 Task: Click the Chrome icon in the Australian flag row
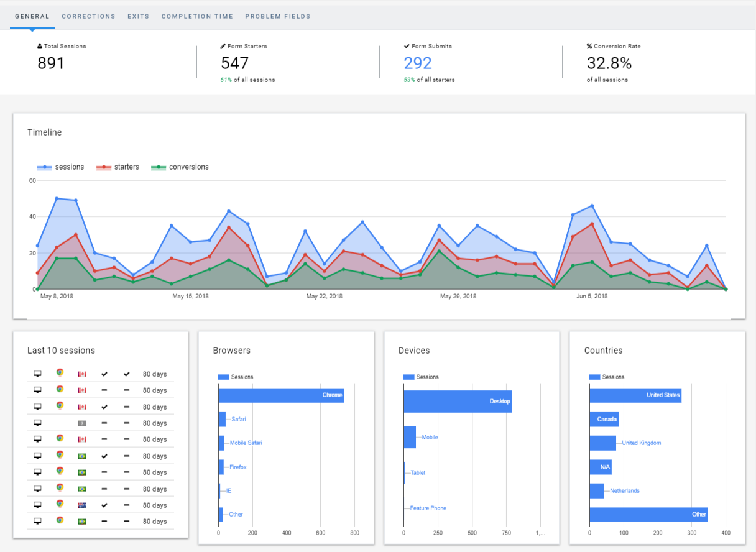pyautogui.click(x=60, y=504)
